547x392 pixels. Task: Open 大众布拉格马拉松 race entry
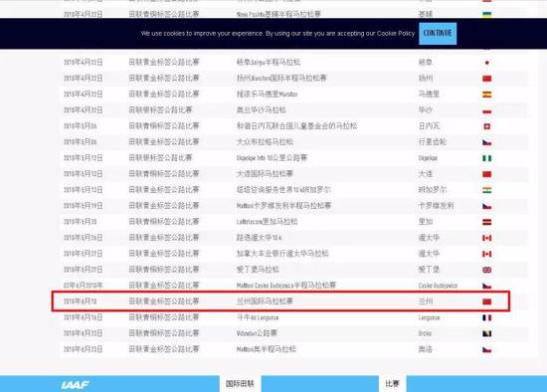click(x=265, y=142)
